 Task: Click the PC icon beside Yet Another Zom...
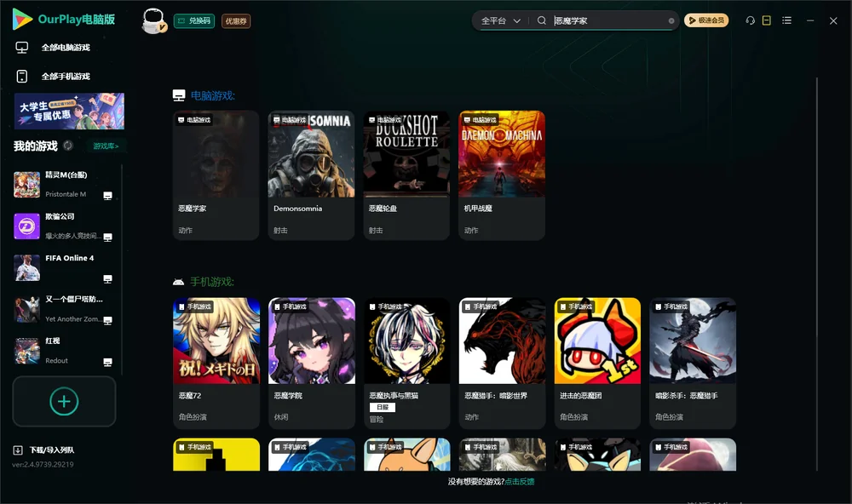(107, 320)
